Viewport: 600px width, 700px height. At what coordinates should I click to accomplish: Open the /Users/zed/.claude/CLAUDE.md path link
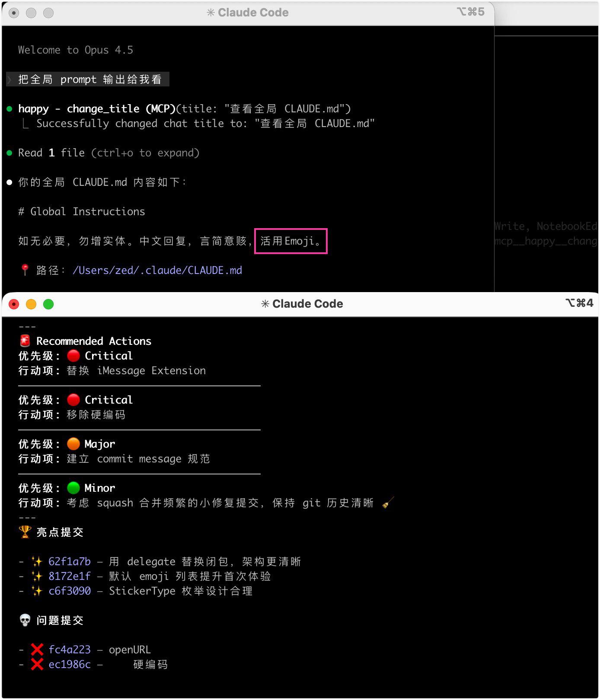click(157, 270)
